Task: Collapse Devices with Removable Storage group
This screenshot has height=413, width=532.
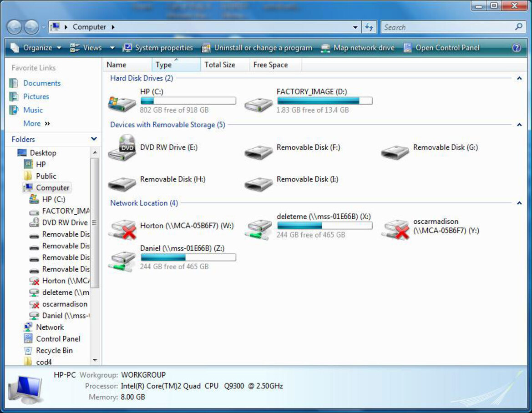Action: point(519,125)
